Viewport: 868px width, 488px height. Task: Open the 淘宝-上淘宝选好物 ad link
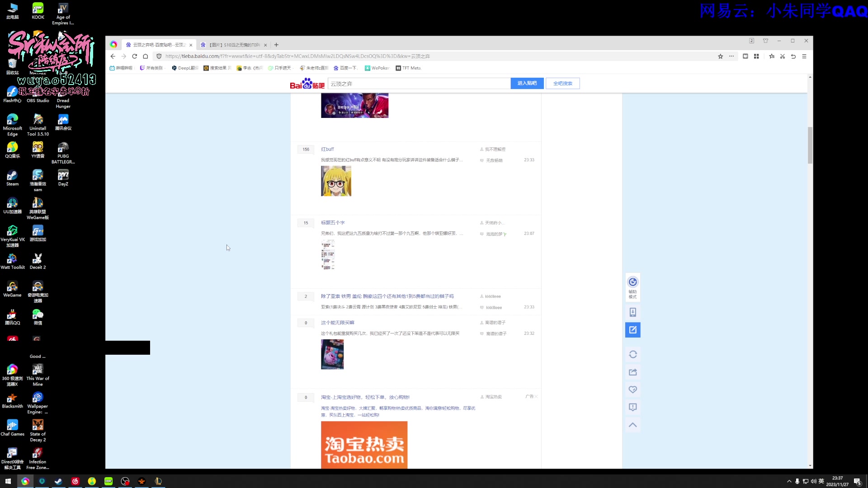pos(365,397)
